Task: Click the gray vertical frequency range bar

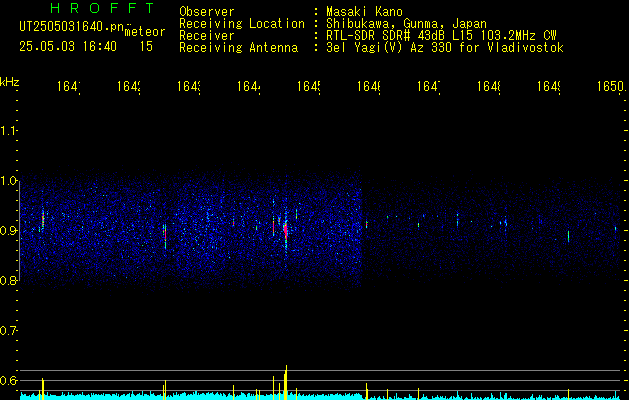Action: point(19,231)
